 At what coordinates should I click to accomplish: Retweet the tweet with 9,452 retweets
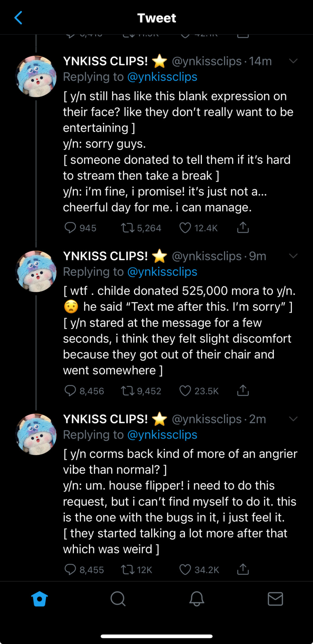tap(127, 391)
